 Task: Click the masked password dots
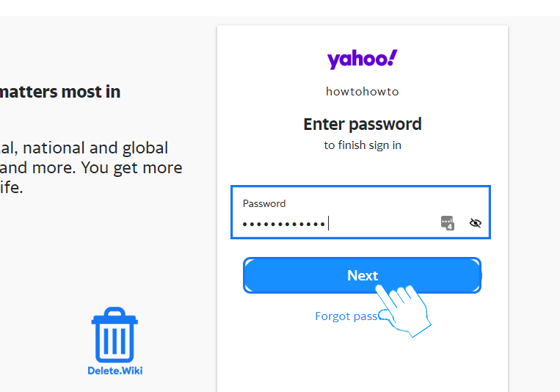tap(283, 225)
